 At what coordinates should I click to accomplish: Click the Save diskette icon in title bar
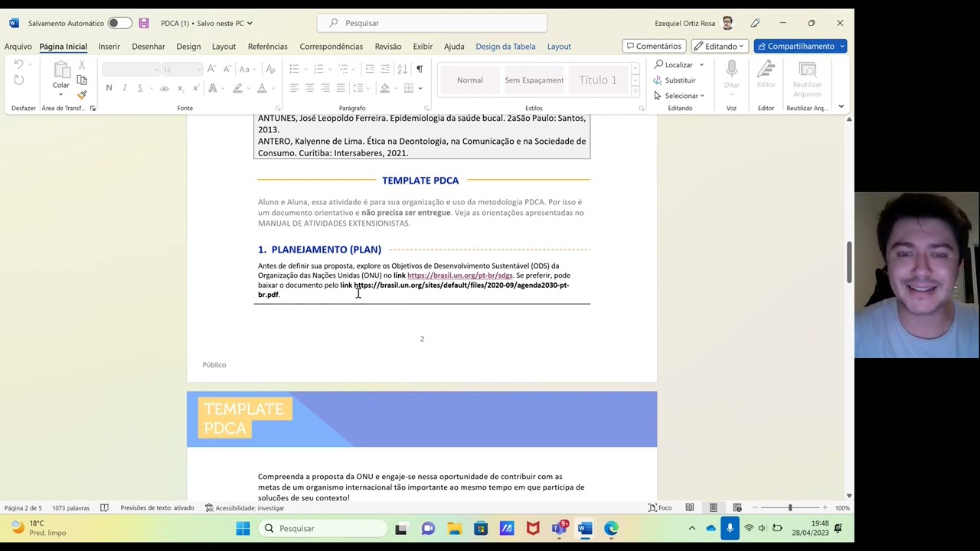(x=144, y=23)
